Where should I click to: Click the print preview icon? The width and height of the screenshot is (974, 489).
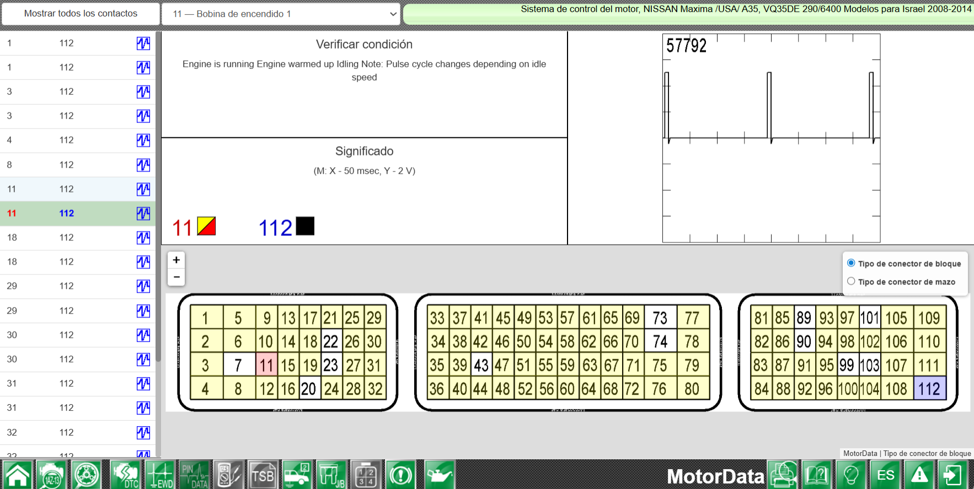[x=783, y=475]
